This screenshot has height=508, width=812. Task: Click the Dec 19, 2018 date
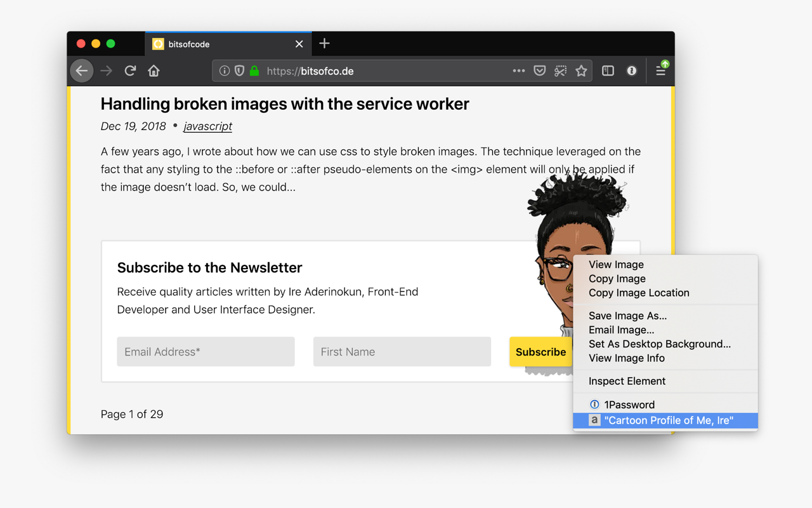(133, 126)
